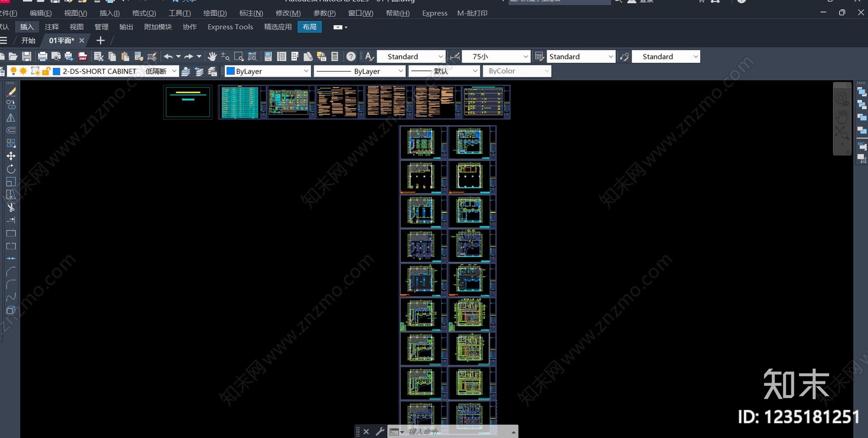Open Layer Properties Manager icon
This screenshot has height=438, width=868.
tap(2, 71)
